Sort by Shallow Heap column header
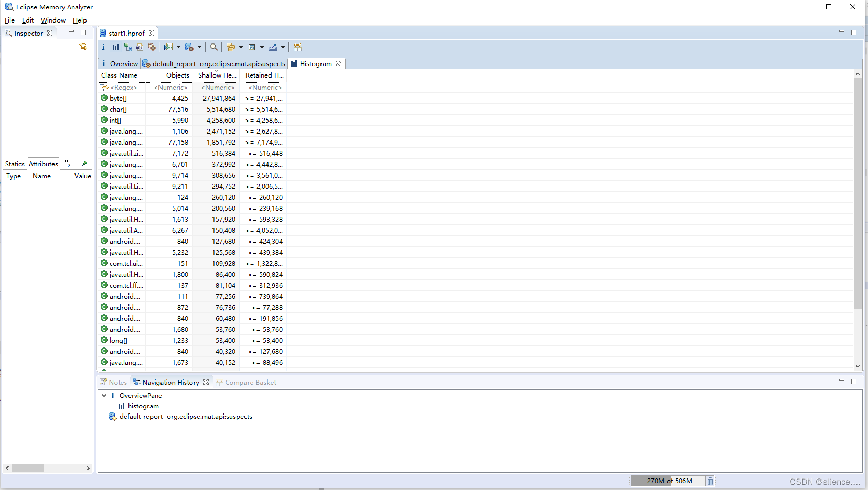Viewport: 868px width, 490px height. (x=216, y=75)
